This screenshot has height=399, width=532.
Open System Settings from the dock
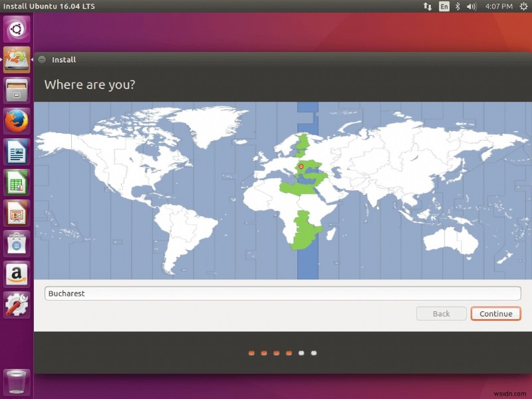(x=16, y=305)
